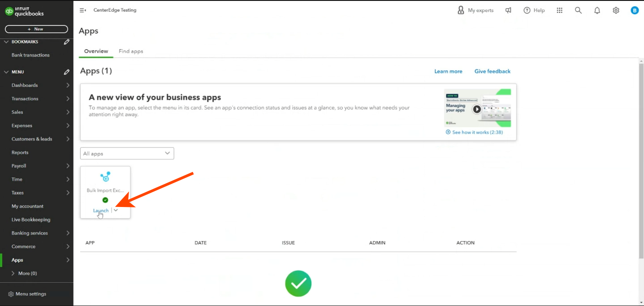Click the ISSUE column header

[x=288, y=243]
